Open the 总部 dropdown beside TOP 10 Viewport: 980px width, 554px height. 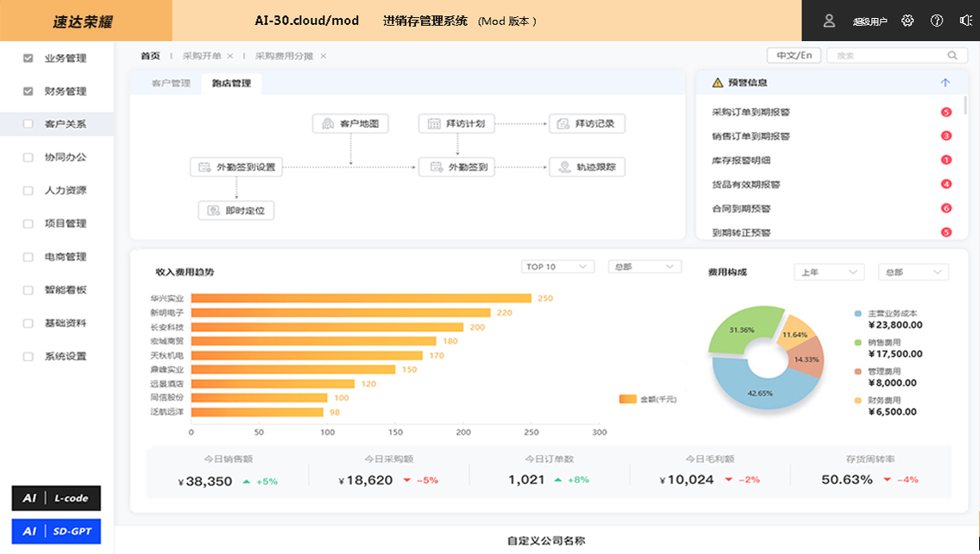click(x=644, y=267)
